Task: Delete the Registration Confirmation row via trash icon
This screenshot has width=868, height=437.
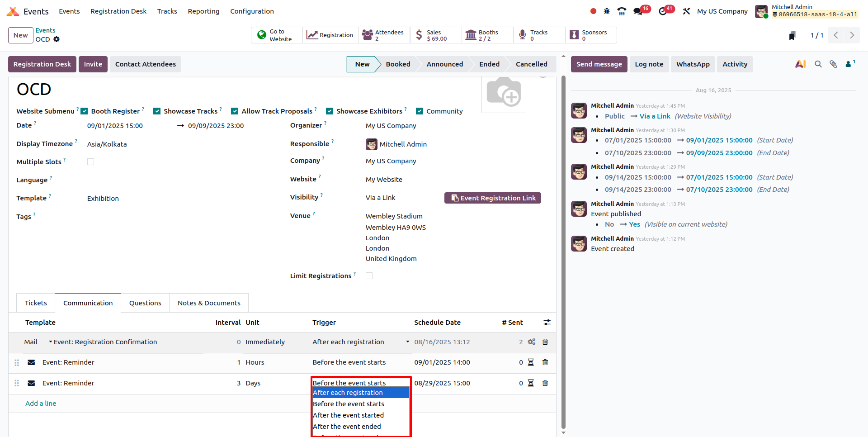Action: [x=545, y=342]
